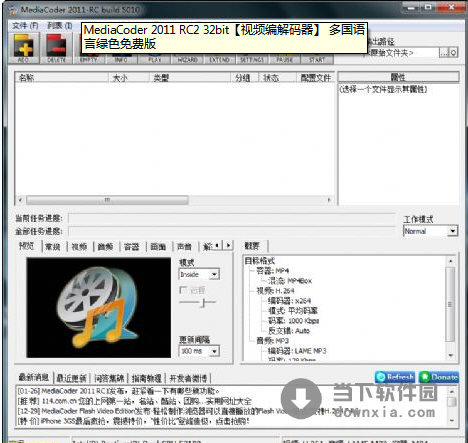The width and height of the screenshot is (468, 443).
Task: Click the 全部任务进度 progress bar
Action: 232,231
